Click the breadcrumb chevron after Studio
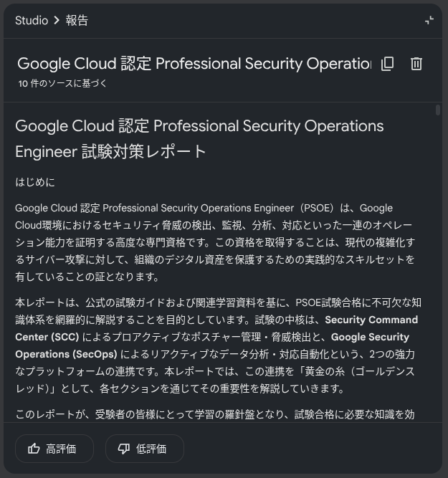This screenshot has width=448, height=478. click(x=57, y=21)
